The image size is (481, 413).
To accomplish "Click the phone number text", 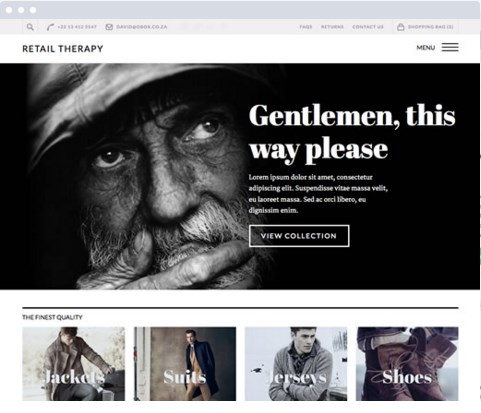I will point(77,27).
